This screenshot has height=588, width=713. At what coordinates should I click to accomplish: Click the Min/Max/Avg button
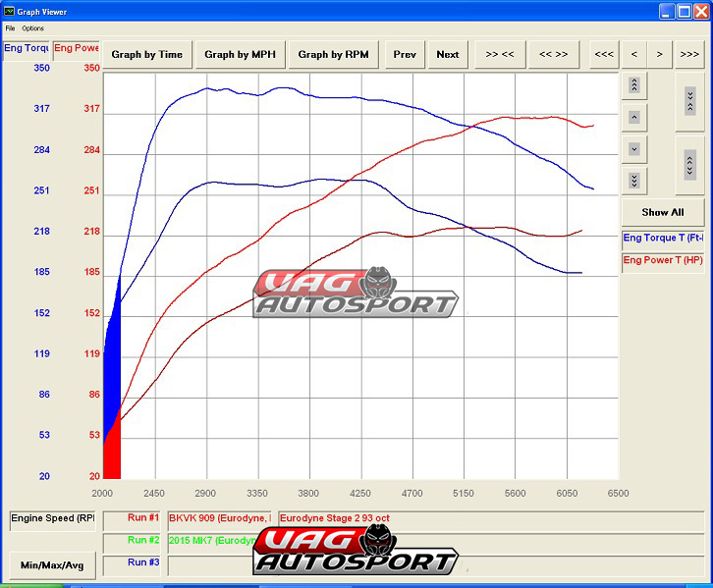[x=52, y=565]
